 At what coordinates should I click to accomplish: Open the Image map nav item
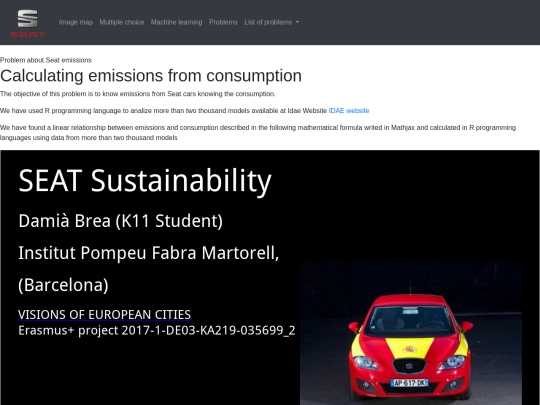click(x=76, y=22)
